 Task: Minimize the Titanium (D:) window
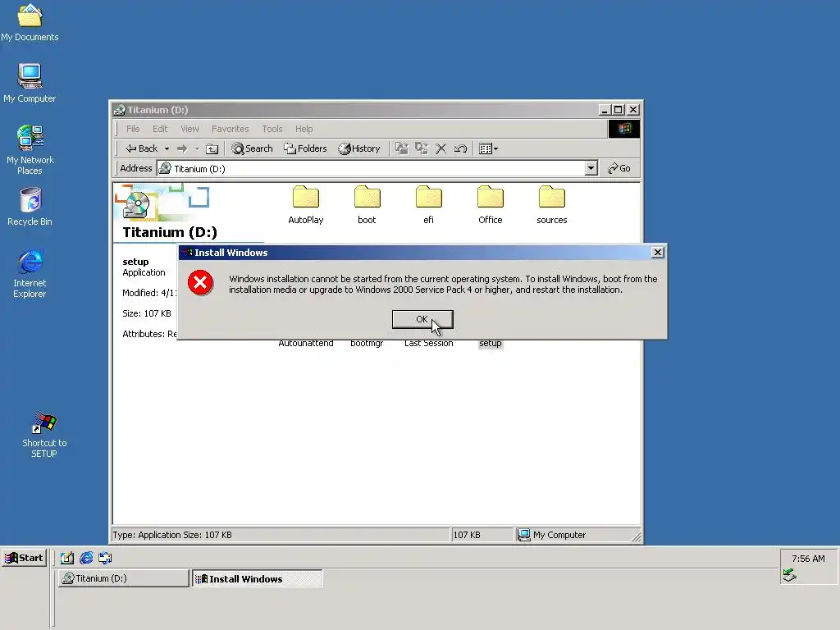605,110
